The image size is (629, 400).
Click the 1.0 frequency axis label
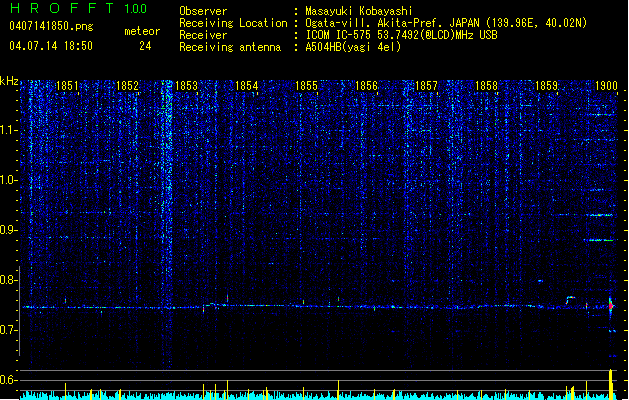[x=9, y=180]
